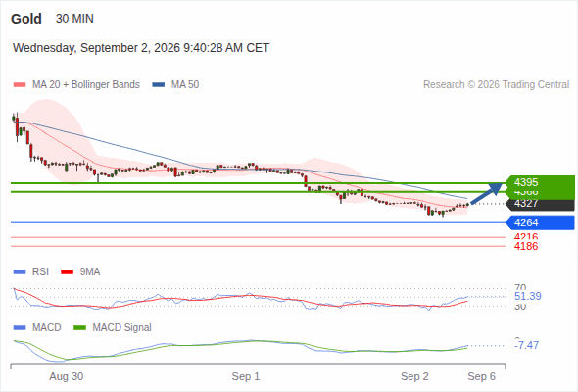Select the green 4395 resistance price tag
Screen dimensions: 578x392
coord(540,183)
